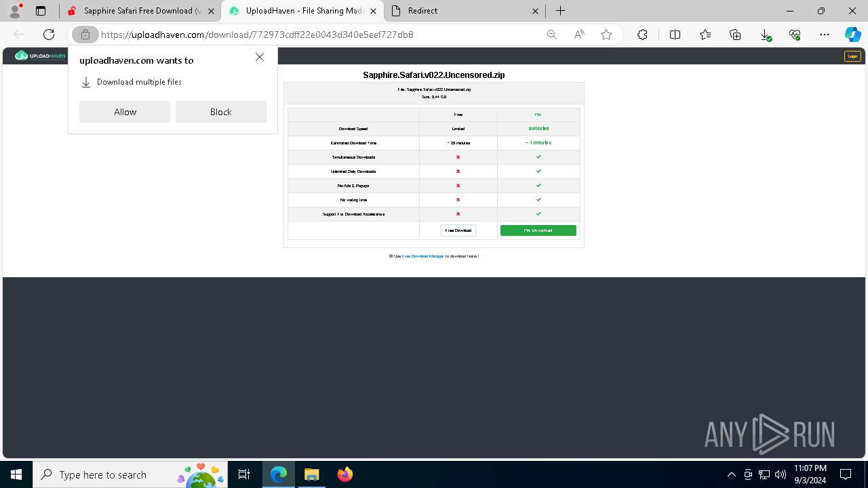This screenshot has width=868, height=488.
Task: Open a new browser tab
Action: (560, 11)
